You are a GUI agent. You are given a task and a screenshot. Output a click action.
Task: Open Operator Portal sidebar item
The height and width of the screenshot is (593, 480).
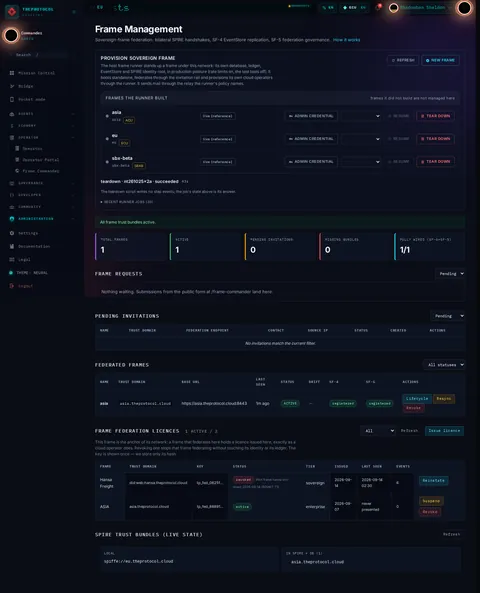click(x=40, y=160)
